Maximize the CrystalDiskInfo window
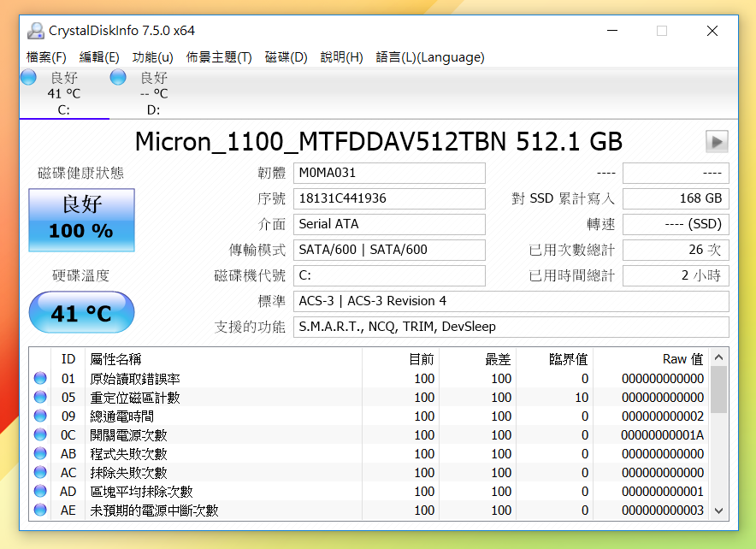The height and width of the screenshot is (549, 756). pyautogui.click(x=662, y=31)
